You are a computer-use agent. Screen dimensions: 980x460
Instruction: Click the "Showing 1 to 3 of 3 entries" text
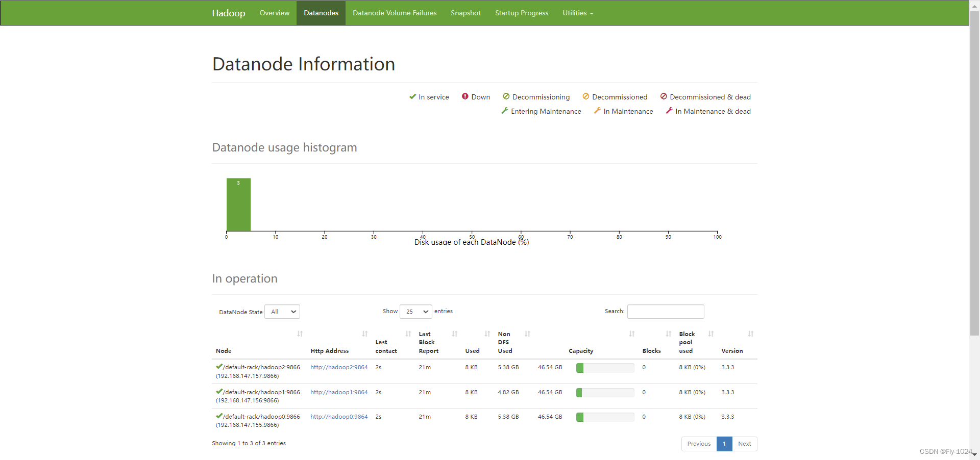[249, 443]
